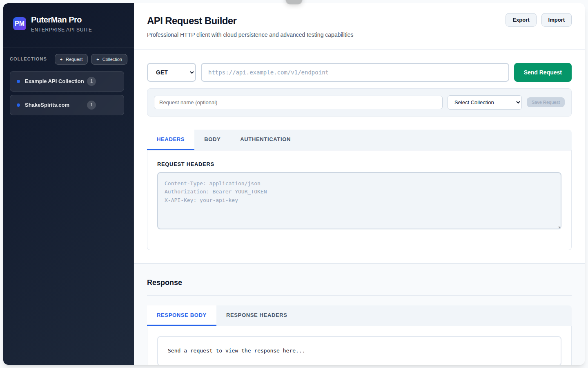The image size is (588, 368).
Task: Click the green Send Request button
Action: coord(543,72)
